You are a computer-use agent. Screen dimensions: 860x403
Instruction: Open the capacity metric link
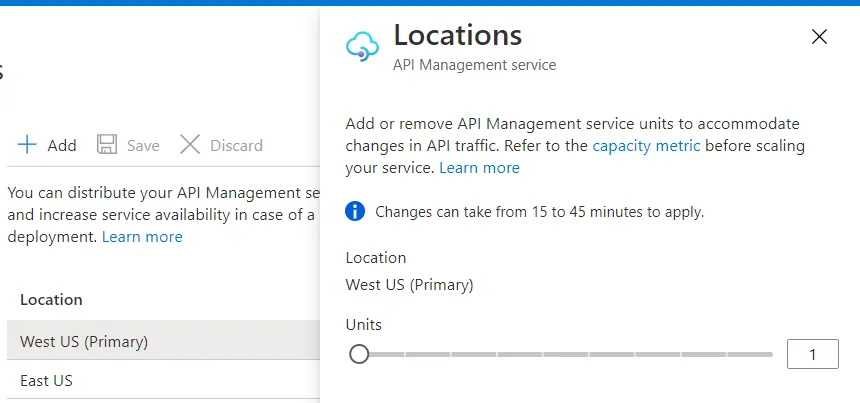click(646, 146)
